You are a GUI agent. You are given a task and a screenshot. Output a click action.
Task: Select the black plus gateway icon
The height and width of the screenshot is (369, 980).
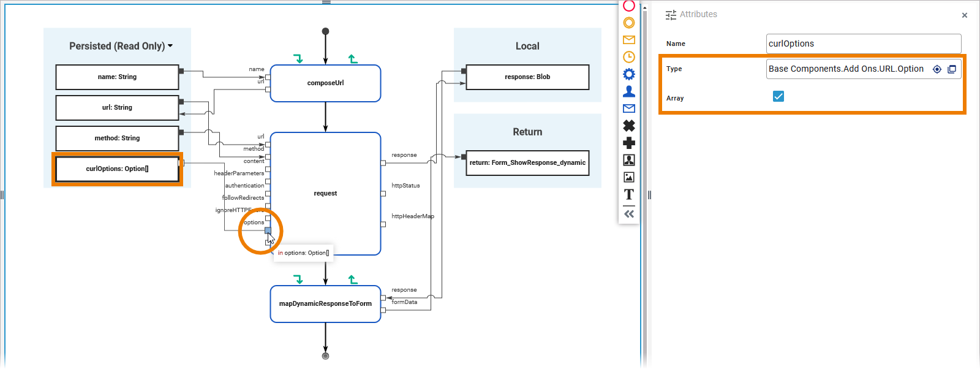629,143
